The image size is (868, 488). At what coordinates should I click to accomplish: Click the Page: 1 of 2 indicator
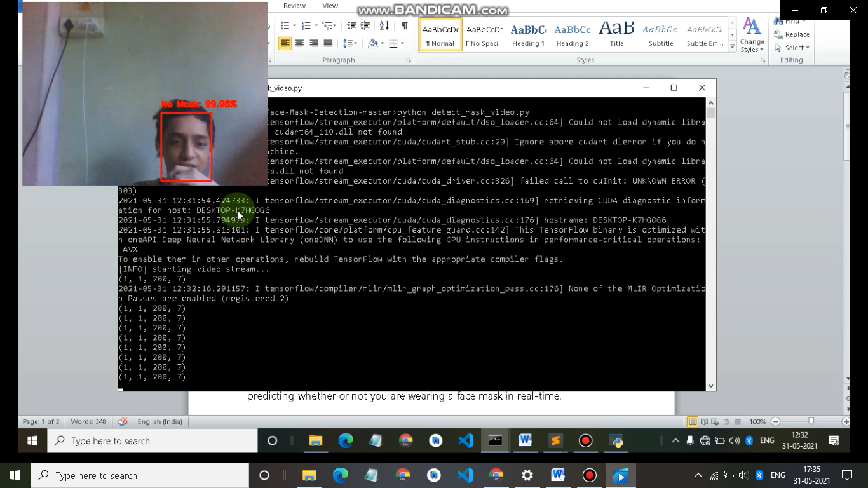(x=41, y=421)
